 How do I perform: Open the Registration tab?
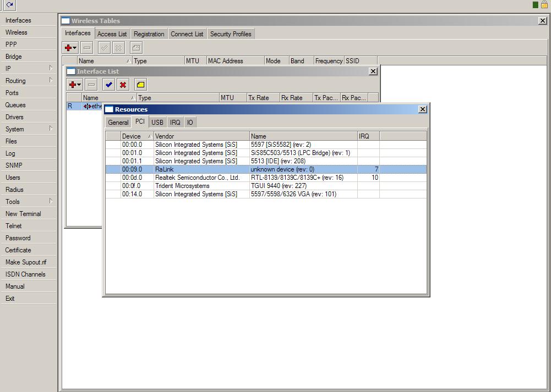149,34
